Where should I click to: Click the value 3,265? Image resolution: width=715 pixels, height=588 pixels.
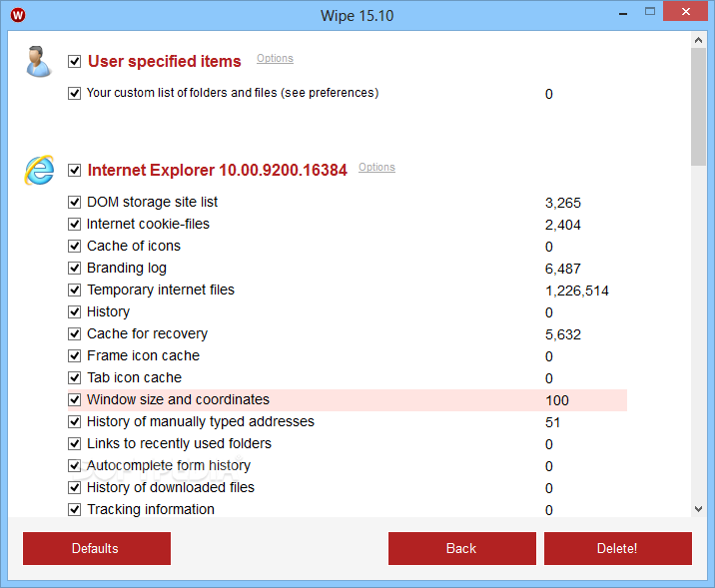(x=562, y=203)
